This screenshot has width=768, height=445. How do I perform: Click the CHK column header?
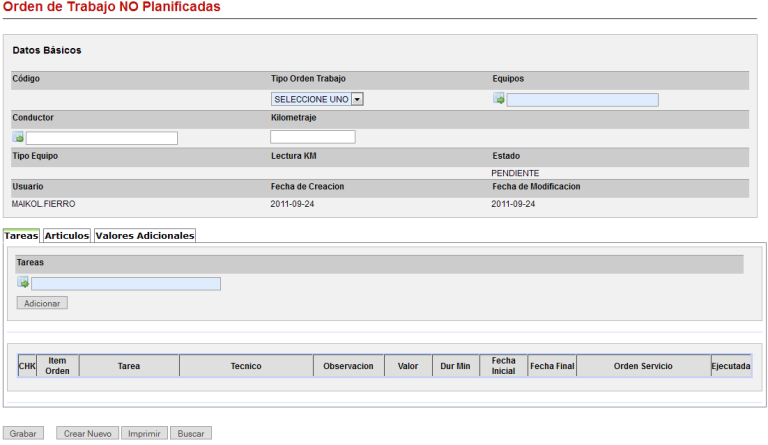27,367
